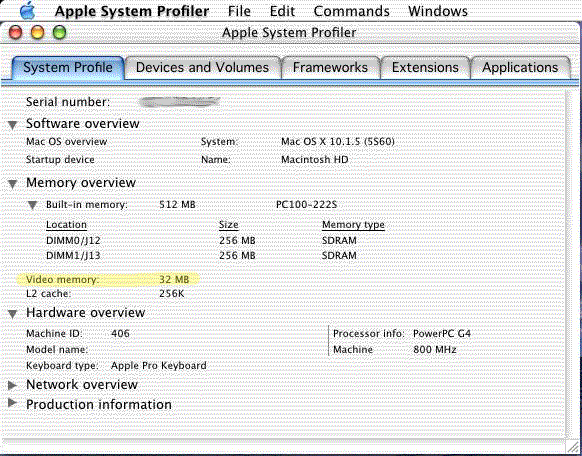Click the highlighted 'Video memory:' label
This screenshot has width=582, height=456.
[63, 279]
